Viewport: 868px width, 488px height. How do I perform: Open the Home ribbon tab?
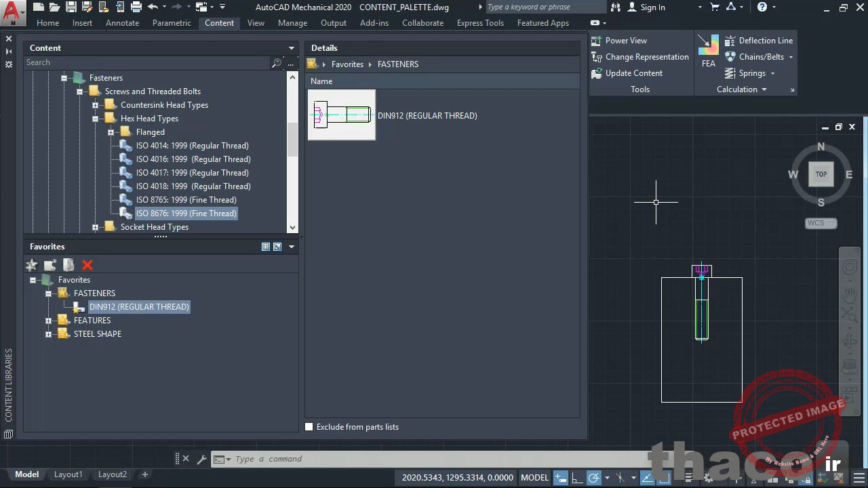(x=47, y=22)
